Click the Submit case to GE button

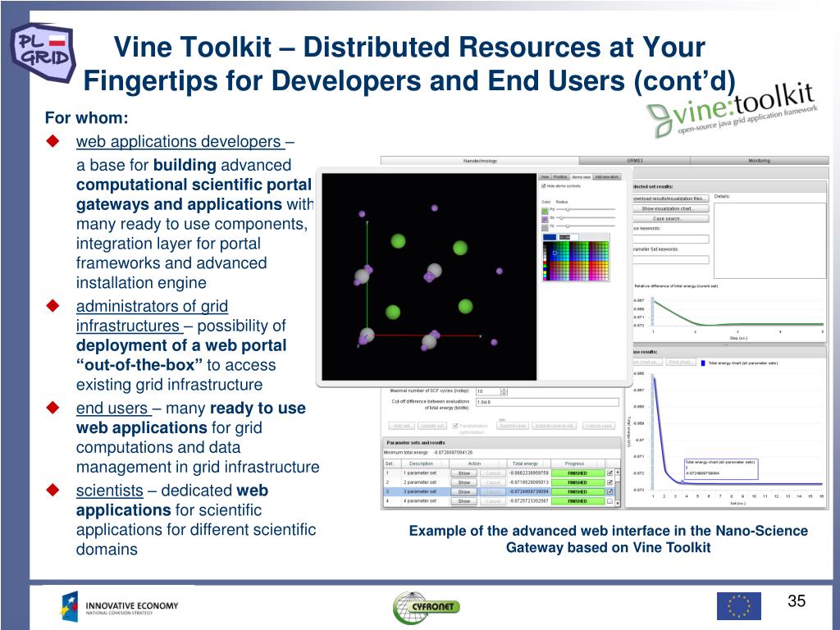point(555,426)
